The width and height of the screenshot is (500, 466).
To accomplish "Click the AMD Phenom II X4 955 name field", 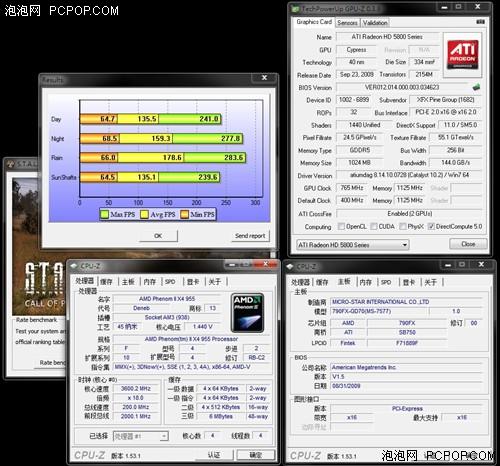I will [167, 299].
